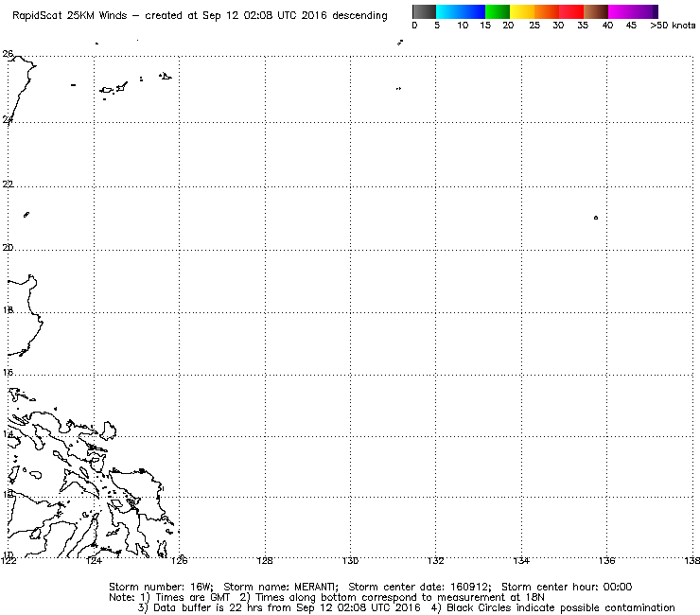
Task: Click the latitude '22' axis label
Action: pyautogui.click(x=8, y=184)
